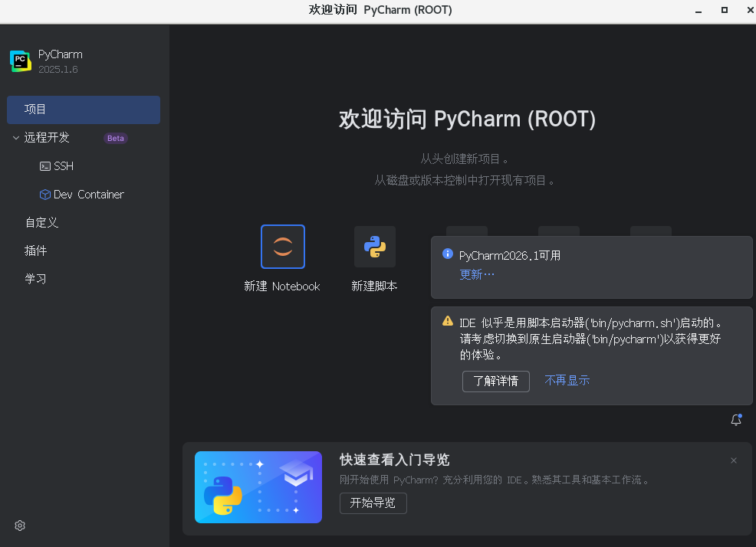Click the "从磁盘或版本控制中打开现有项目。" text line

point(465,181)
